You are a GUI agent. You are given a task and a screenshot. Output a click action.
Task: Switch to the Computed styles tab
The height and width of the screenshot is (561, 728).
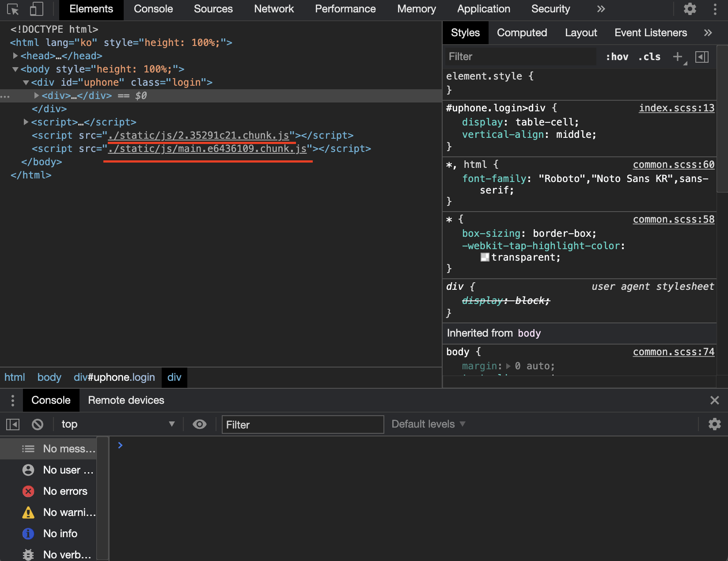tap(522, 32)
